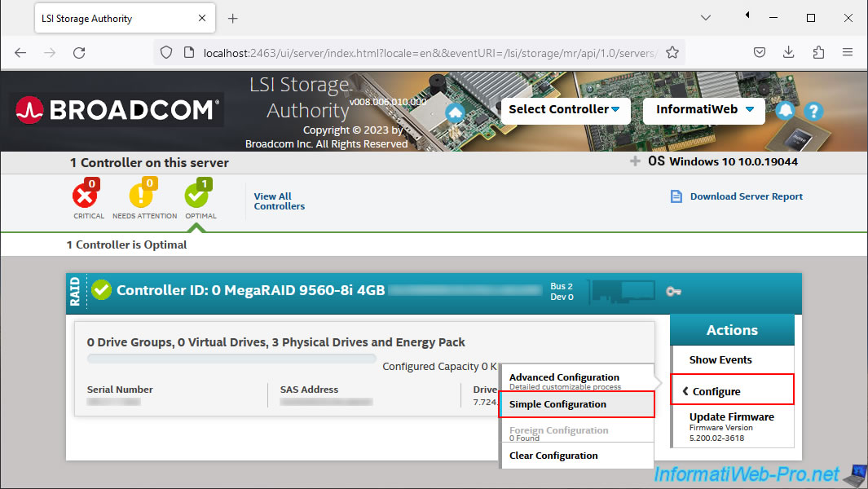This screenshot has height=489, width=868.
Task: Click the View All Controllers link
Action: coord(279,201)
